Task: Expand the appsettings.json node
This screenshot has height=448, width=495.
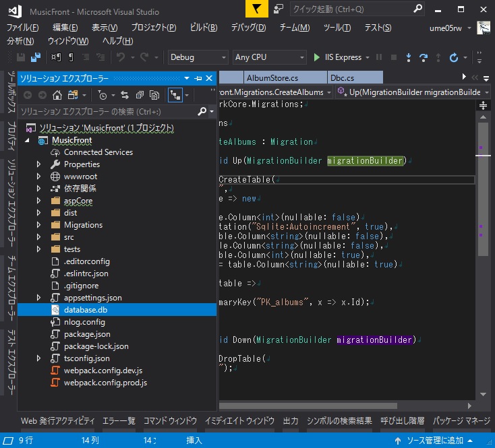Action: 38,298
